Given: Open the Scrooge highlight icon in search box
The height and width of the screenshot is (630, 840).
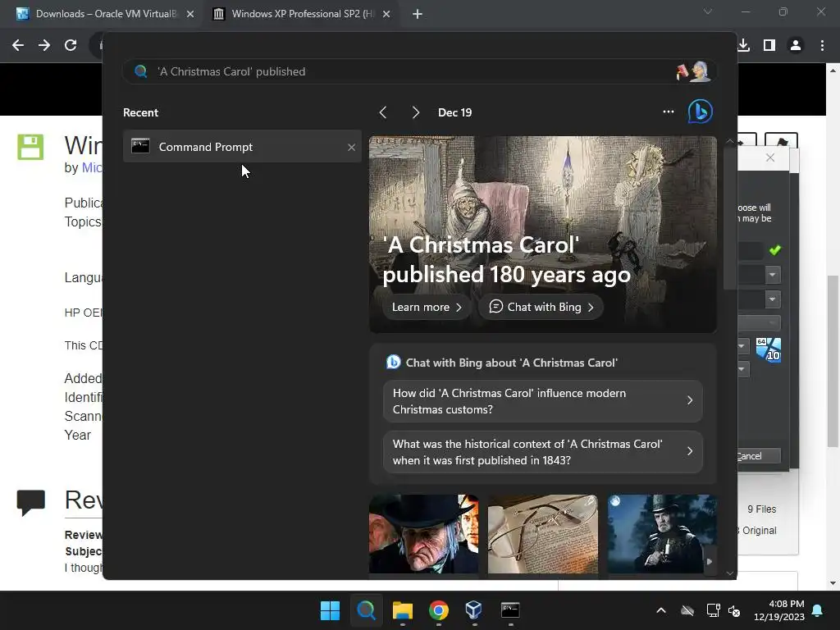Looking at the screenshot, I should pos(694,71).
